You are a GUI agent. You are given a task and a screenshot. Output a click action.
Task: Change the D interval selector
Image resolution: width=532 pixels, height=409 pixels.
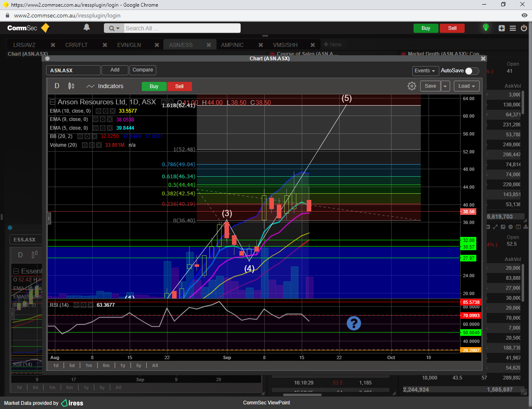click(57, 86)
